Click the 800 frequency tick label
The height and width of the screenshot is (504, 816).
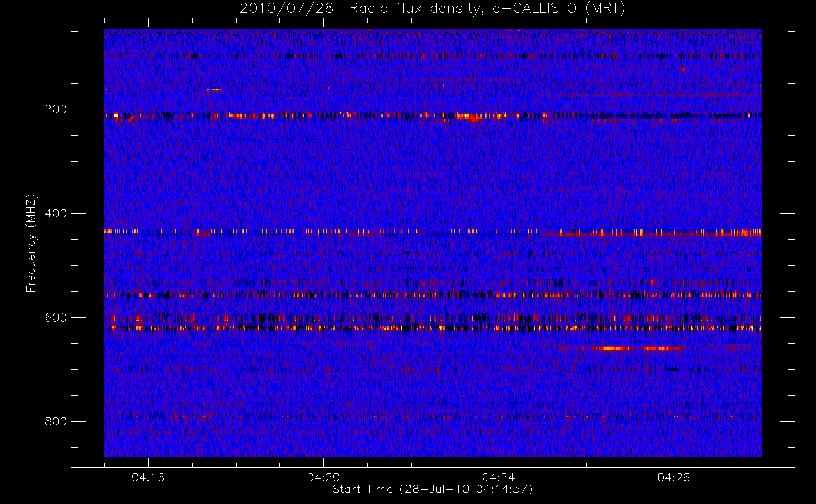coord(55,422)
